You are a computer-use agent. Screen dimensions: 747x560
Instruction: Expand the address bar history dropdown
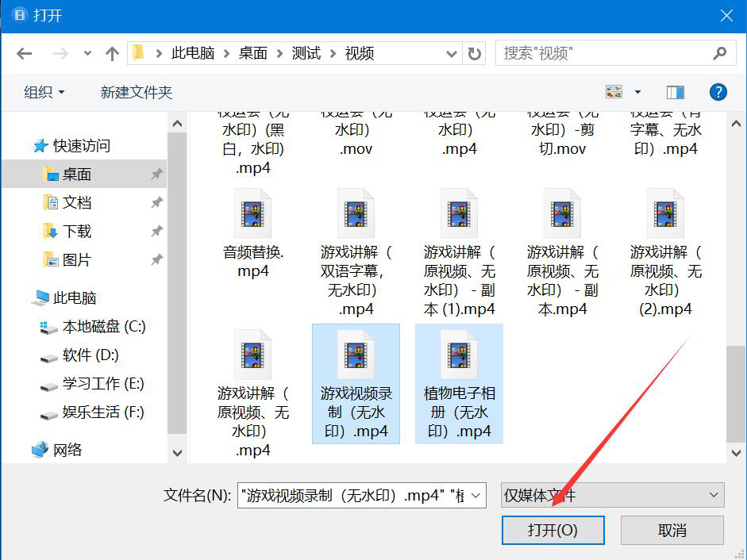[x=451, y=53]
